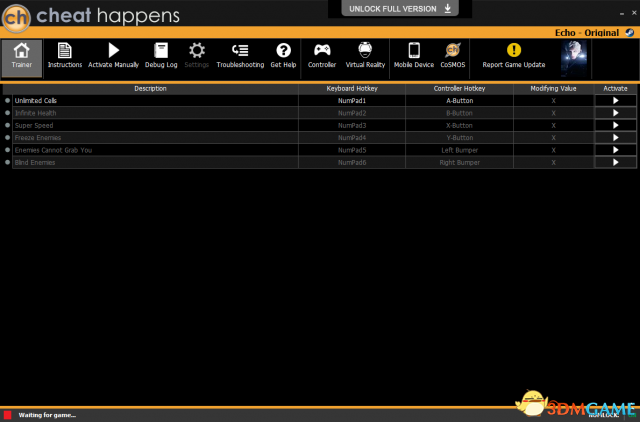Open Virtual Reality options
Image resolution: width=640 pixels, height=422 pixels.
click(x=365, y=56)
